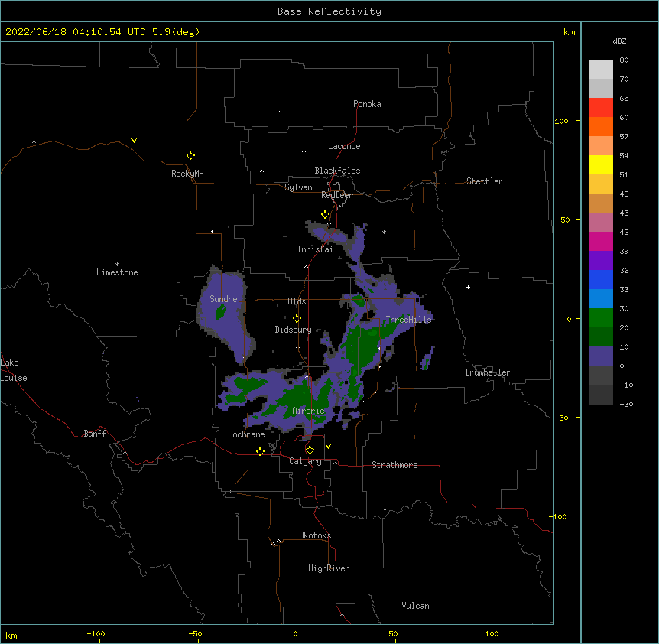
Task: Click the yellow diamond marker above RockyMH
Action: [190, 156]
